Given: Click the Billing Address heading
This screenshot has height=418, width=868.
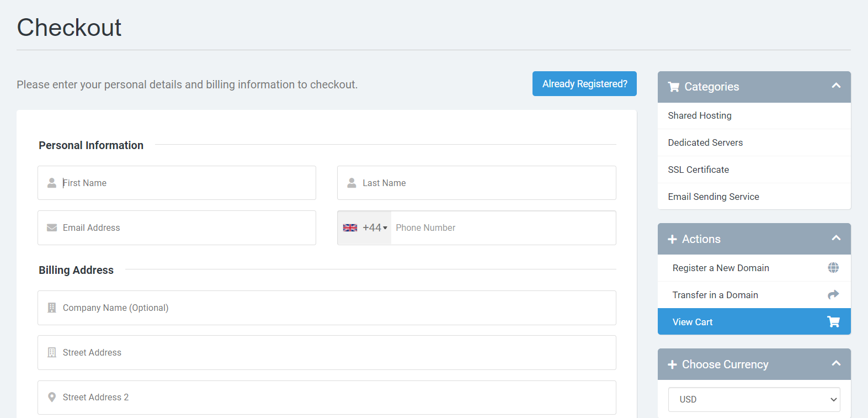Looking at the screenshot, I should [76, 270].
